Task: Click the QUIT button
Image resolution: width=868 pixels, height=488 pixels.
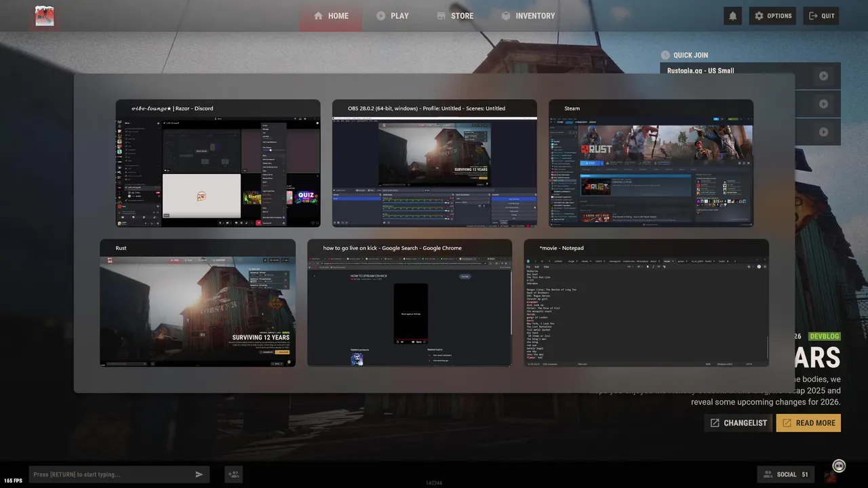Action: [x=821, y=16]
